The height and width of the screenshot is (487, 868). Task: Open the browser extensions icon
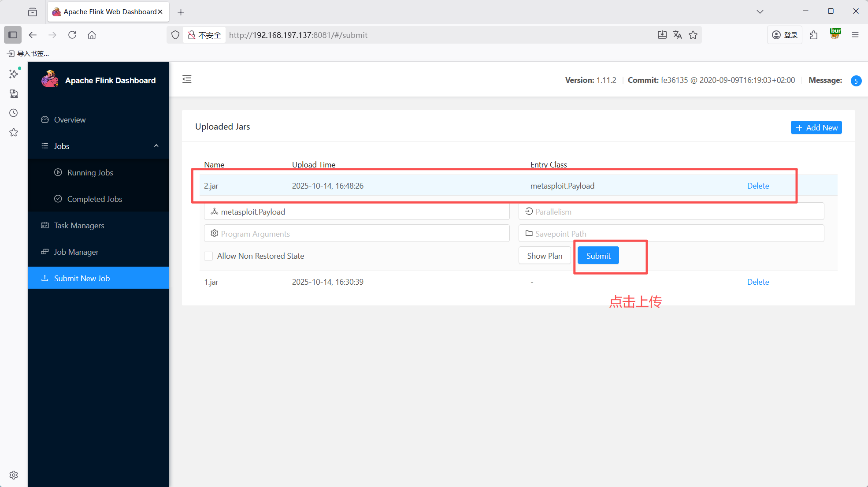click(x=813, y=35)
